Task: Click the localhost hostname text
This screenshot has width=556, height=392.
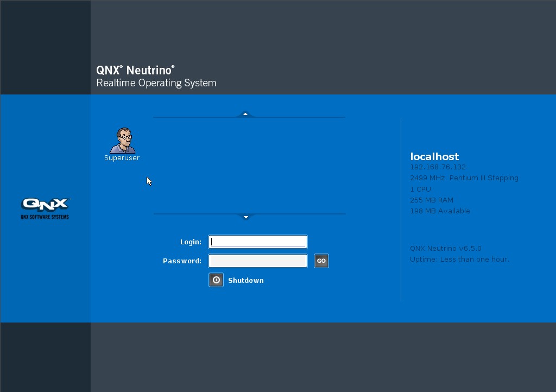Action: coord(434,156)
